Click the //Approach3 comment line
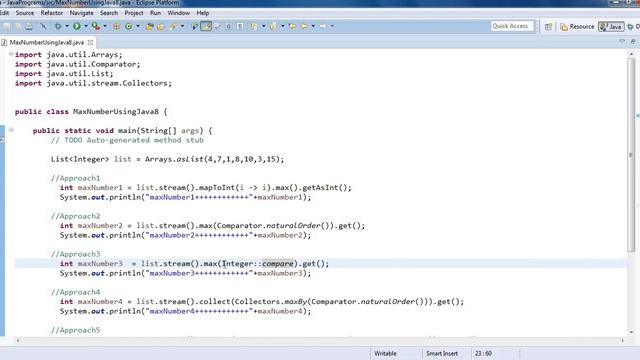Image resolution: width=640 pixels, height=360 pixels. tap(76, 254)
